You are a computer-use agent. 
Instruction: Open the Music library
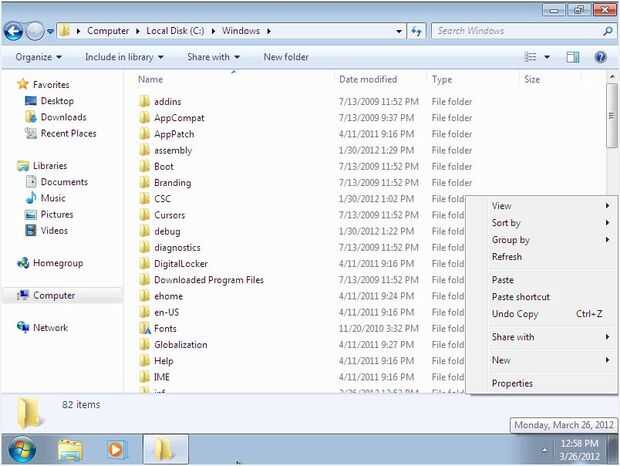coord(53,198)
